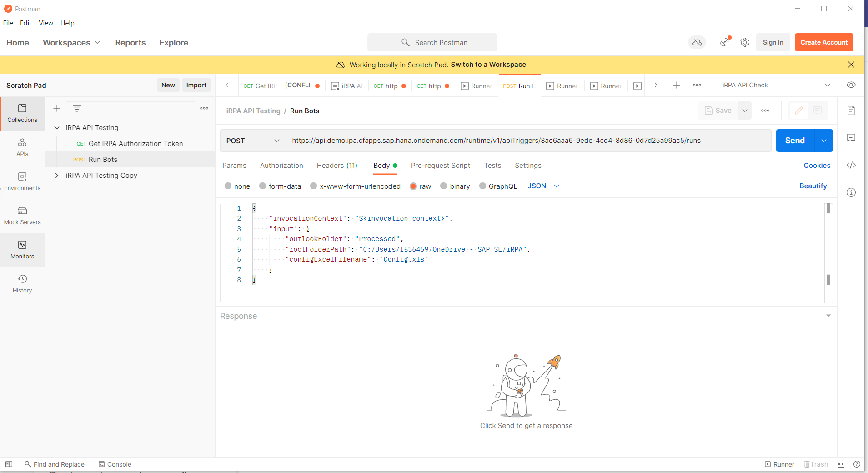Open the Edit menu
Screen dimensions: 868x473
tap(25, 23)
